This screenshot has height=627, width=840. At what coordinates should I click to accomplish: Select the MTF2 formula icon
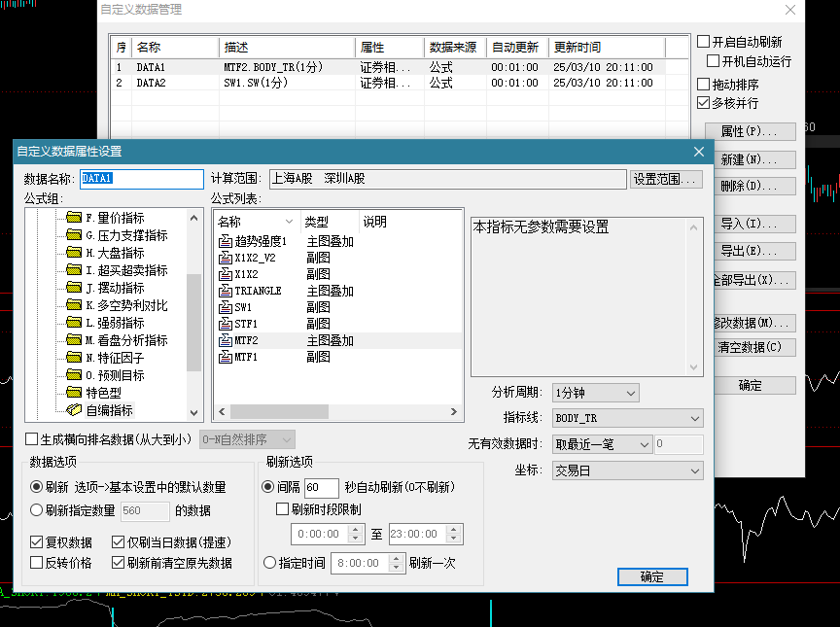pos(226,340)
